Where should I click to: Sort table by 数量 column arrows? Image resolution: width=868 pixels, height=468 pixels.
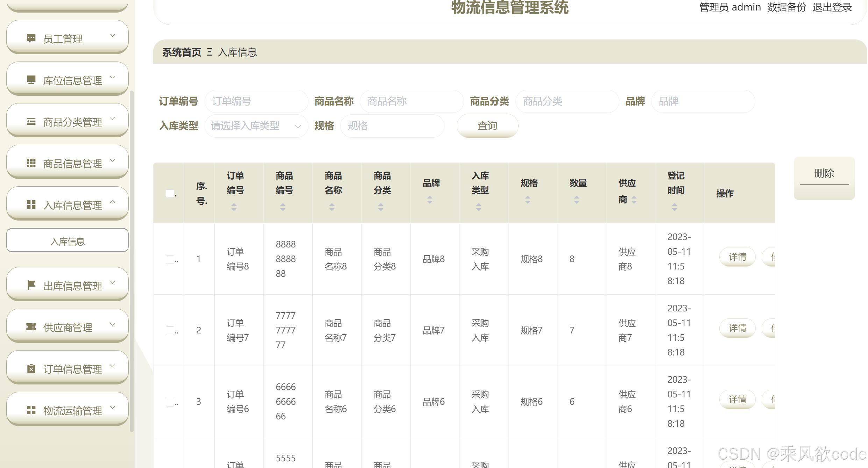coord(577,200)
